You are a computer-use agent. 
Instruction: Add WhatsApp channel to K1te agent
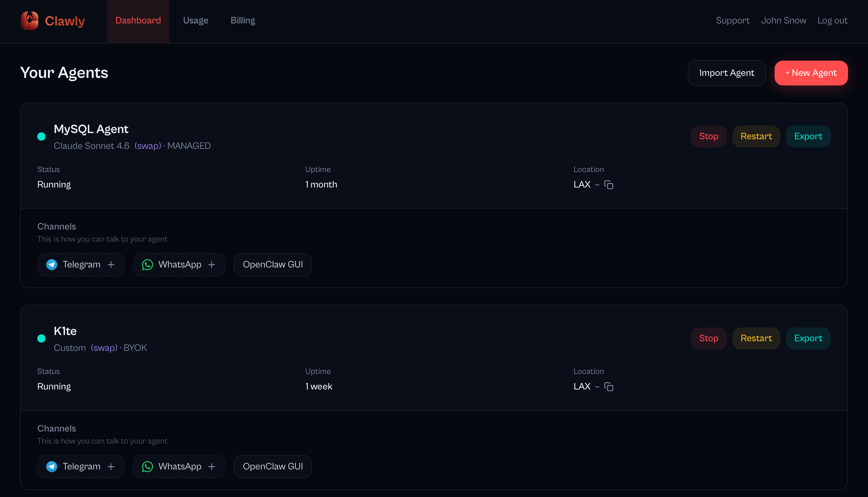179,467
